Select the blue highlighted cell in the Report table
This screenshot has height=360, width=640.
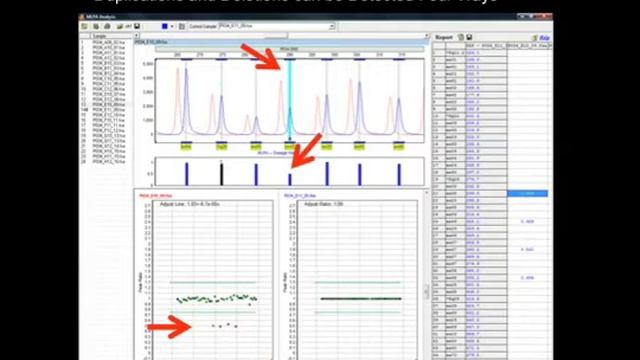[527, 193]
